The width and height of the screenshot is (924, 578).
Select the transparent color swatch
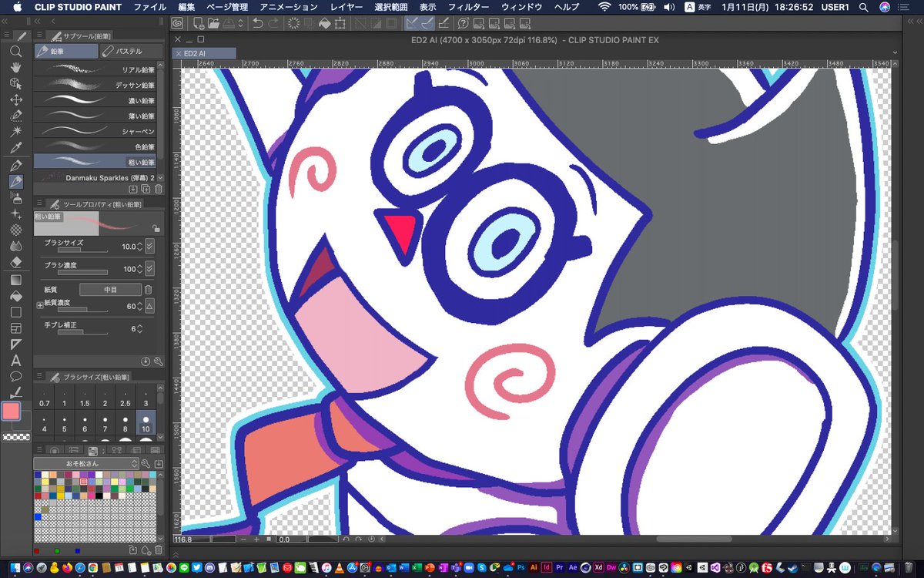pyautogui.click(x=16, y=437)
